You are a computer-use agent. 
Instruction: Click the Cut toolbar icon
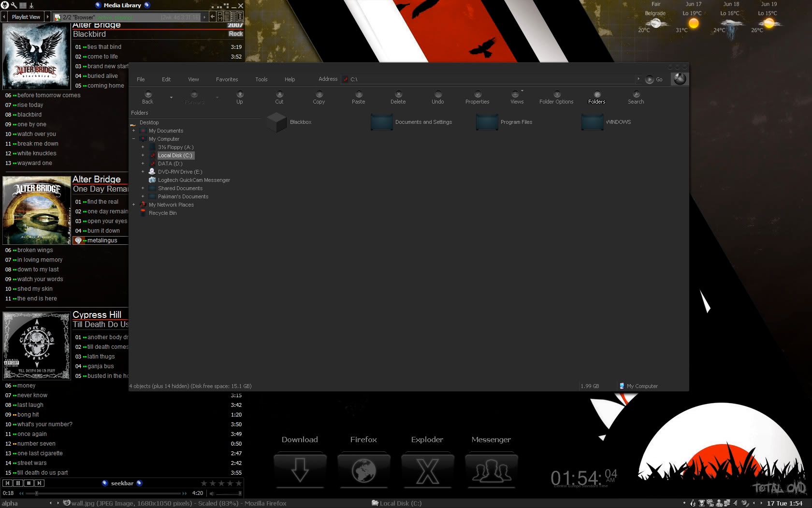click(x=279, y=97)
